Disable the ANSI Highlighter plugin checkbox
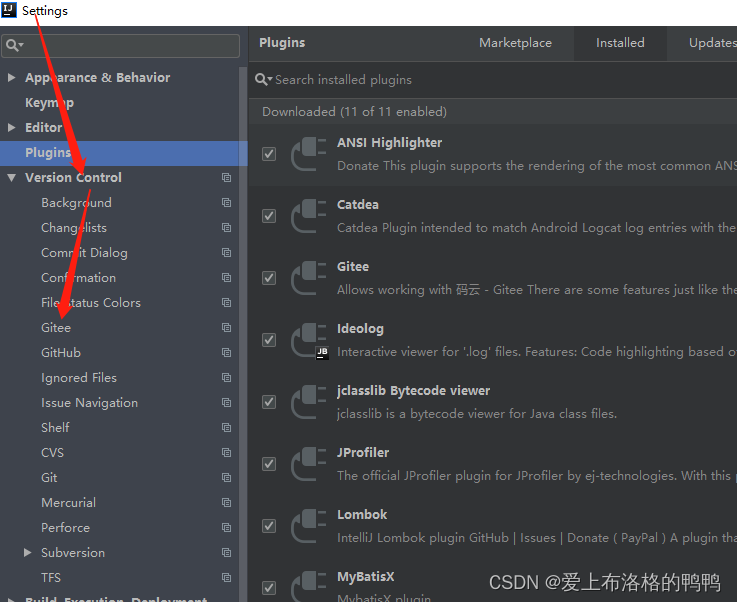 click(269, 154)
